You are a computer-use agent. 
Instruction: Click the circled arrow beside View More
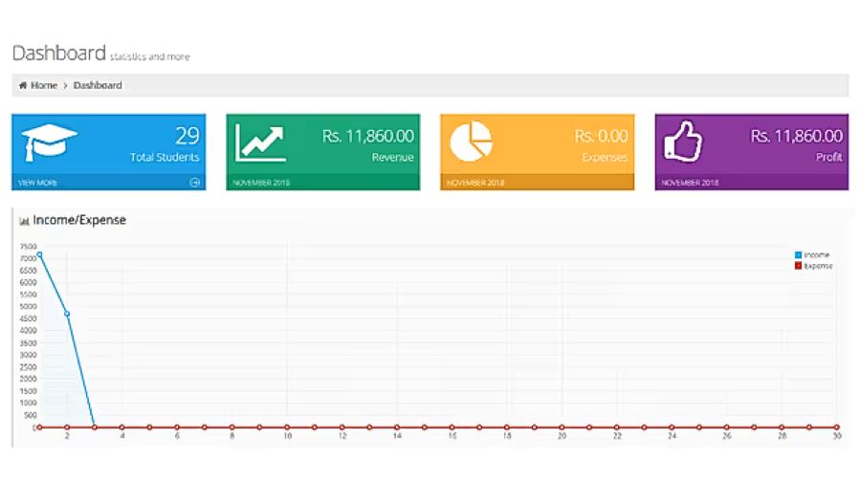click(194, 183)
